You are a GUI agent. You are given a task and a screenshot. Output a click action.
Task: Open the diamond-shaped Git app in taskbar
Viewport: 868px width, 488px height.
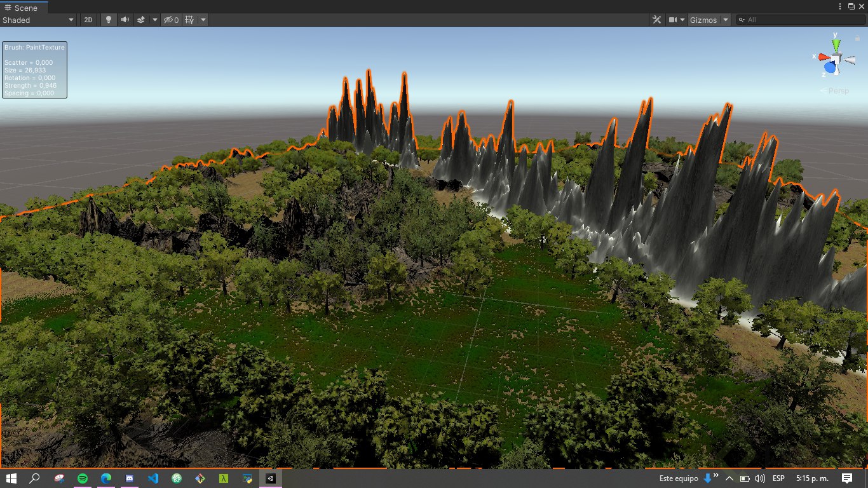coord(200,478)
